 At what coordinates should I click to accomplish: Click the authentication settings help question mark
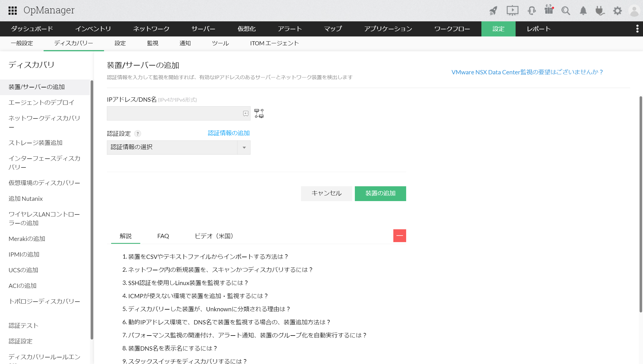tap(138, 134)
